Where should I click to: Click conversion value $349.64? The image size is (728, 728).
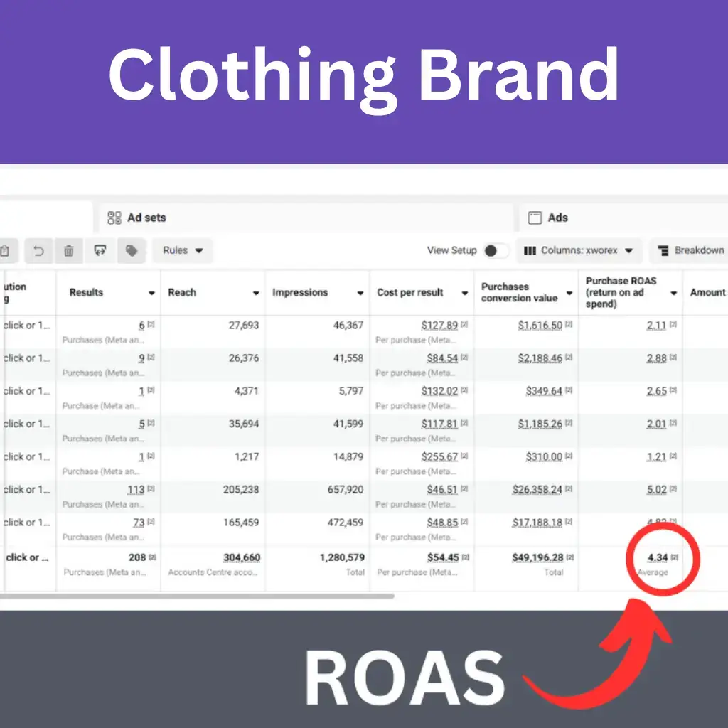click(x=544, y=392)
